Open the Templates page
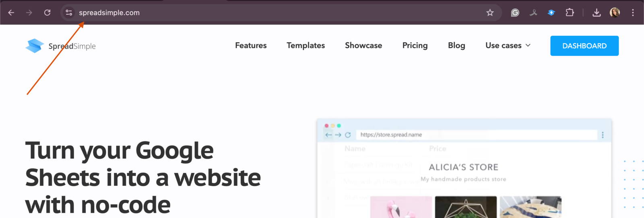Screen dimensions: 644x218 [x=305, y=46]
